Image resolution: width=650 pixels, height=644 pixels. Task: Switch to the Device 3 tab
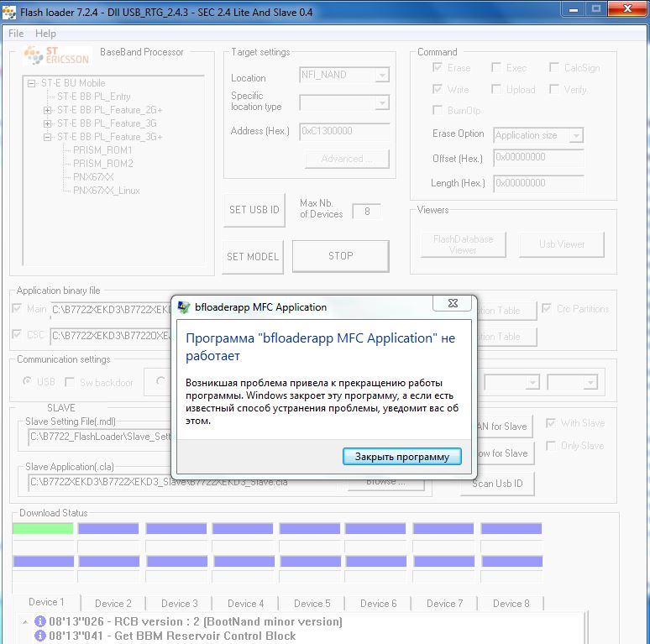179,604
